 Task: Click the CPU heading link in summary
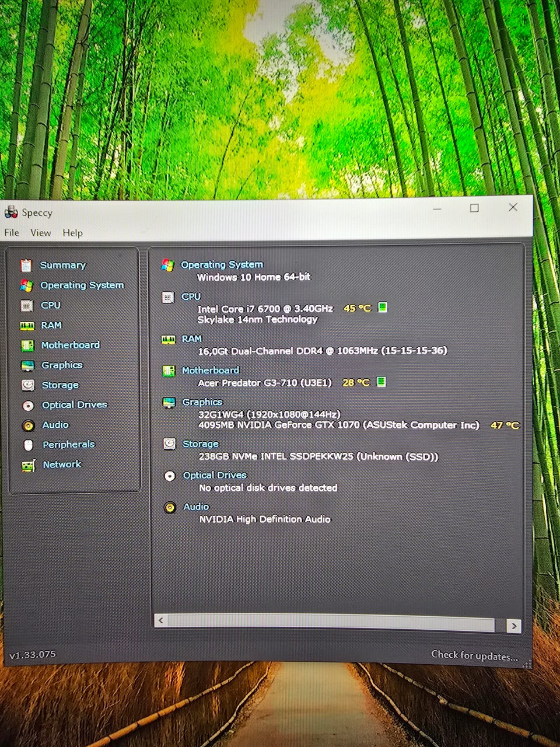coord(191,297)
